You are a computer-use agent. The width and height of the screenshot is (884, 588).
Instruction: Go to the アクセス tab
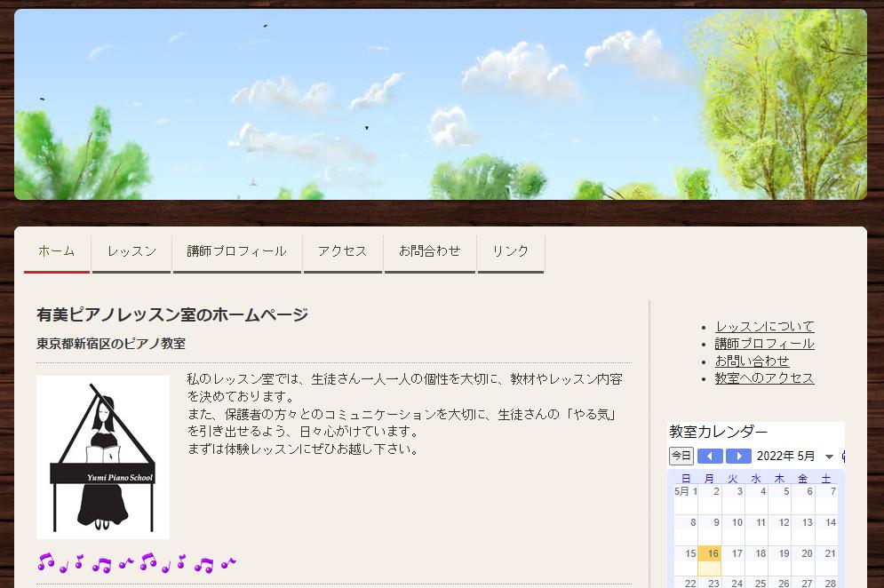(x=342, y=251)
